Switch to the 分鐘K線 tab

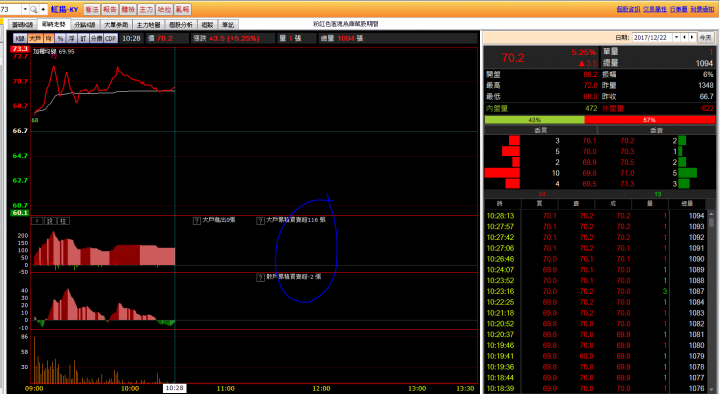coord(85,24)
